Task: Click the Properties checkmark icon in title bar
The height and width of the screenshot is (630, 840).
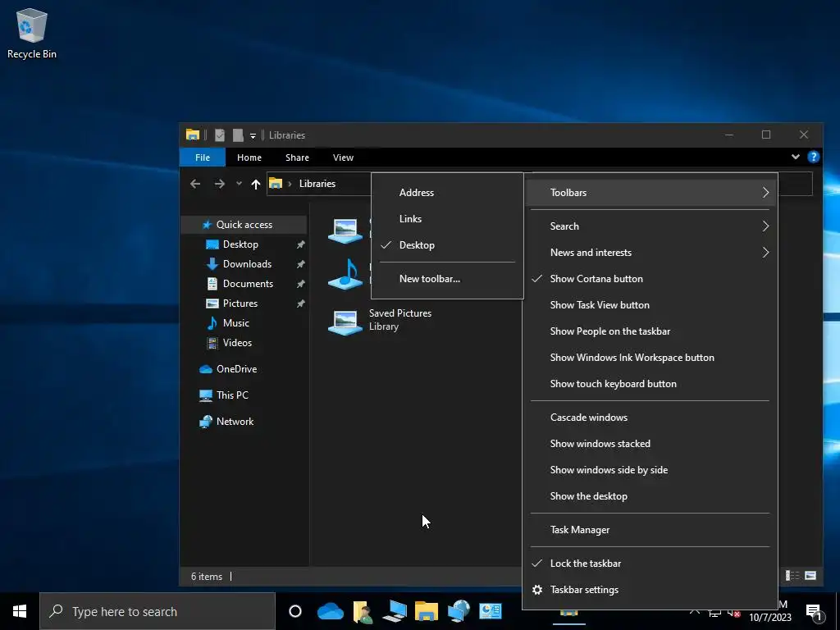Action: 220,135
